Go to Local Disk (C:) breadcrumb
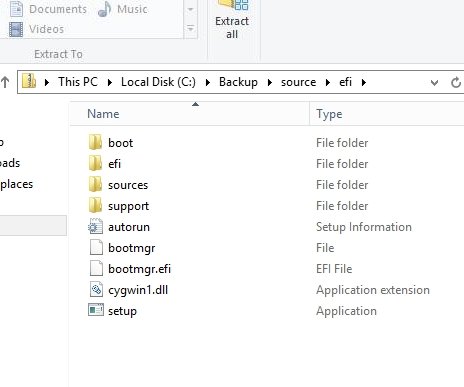This screenshot has width=464, height=387. click(158, 82)
